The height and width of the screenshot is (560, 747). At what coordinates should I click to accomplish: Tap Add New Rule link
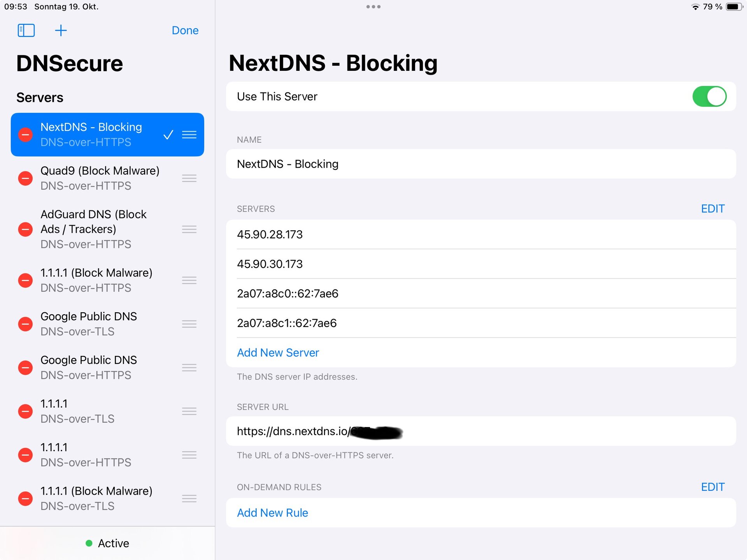(x=272, y=513)
